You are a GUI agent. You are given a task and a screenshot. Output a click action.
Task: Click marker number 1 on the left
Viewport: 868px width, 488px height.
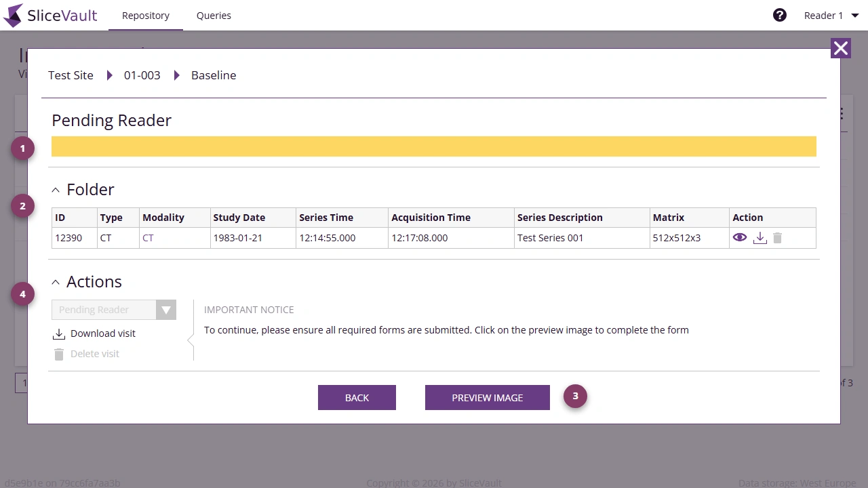click(x=22, y=148)
